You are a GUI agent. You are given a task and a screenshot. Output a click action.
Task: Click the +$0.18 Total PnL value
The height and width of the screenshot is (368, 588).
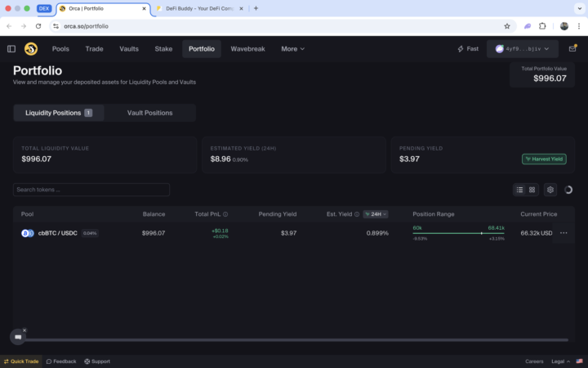[220, 231]
